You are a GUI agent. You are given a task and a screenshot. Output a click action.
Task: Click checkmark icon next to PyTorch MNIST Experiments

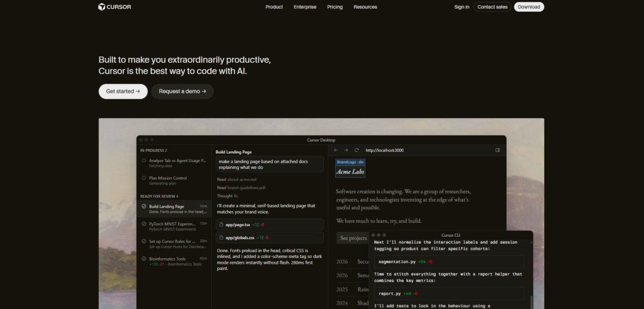(144, 224)
